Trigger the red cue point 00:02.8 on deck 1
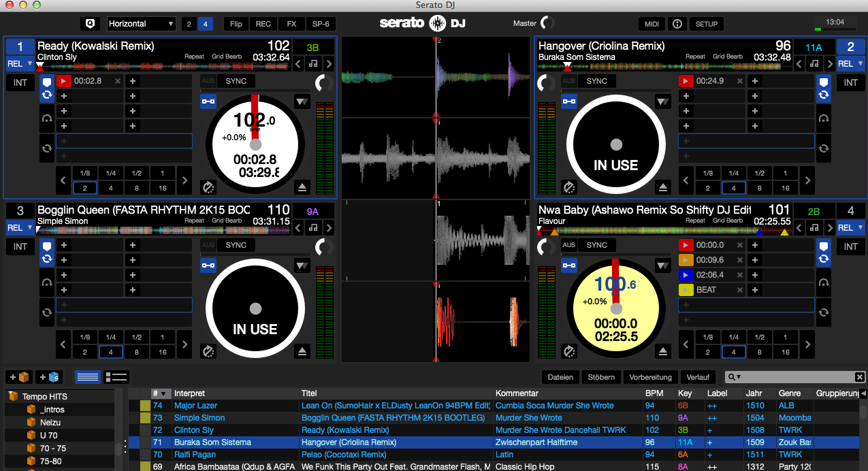The image size is (868, 471). pyautogui.click(x=65, y=81)
